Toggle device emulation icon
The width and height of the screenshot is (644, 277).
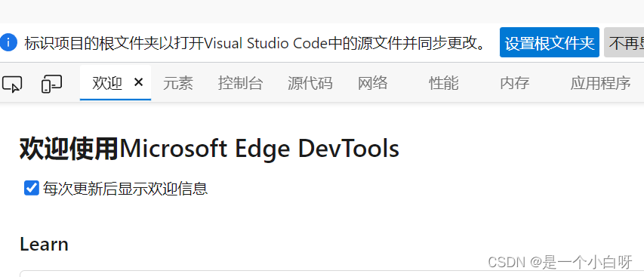point(52,84)
